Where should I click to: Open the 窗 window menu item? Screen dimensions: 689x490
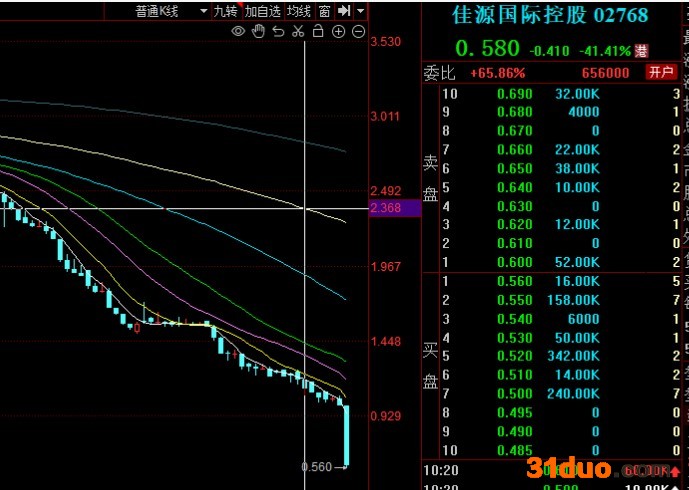325,11
